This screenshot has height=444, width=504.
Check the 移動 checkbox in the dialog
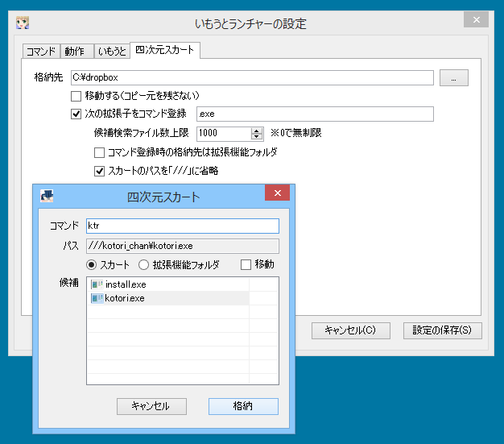pos(246,265)
